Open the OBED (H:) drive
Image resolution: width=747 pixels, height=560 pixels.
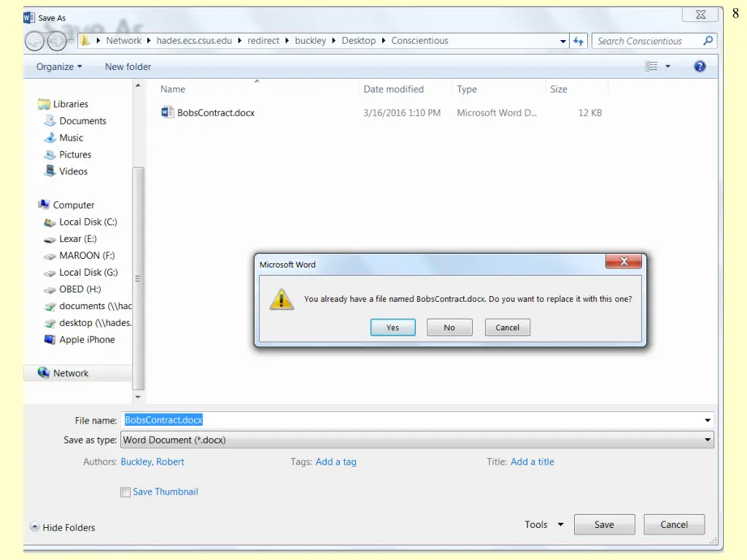[x=80, y=289]
